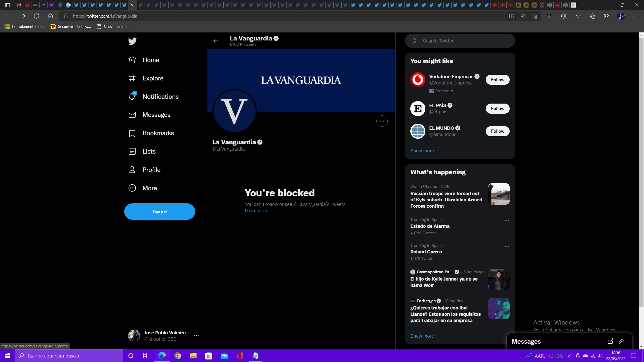Open Notifications with 4 unread badge
644x362 pixels.
pyautogui.click(x=153, y=97)
